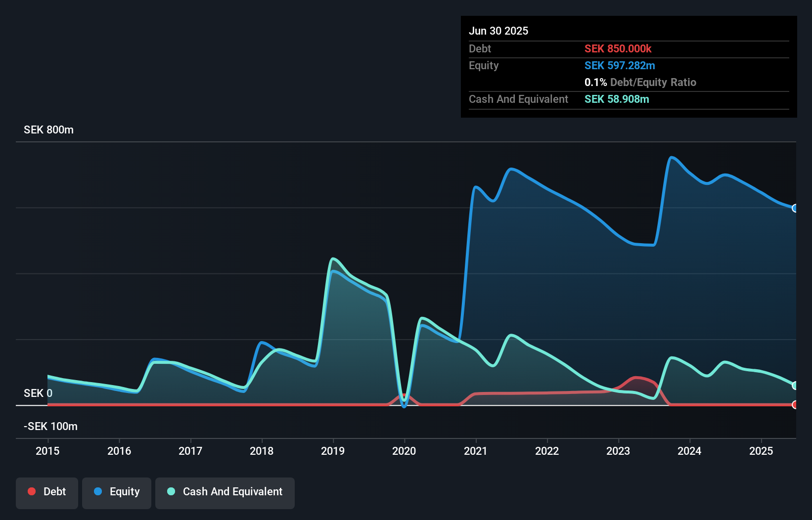Toggle the Cash And Equivalent series visibility
The width and height of the screenshot is (812, 520).
coord(225,492)
